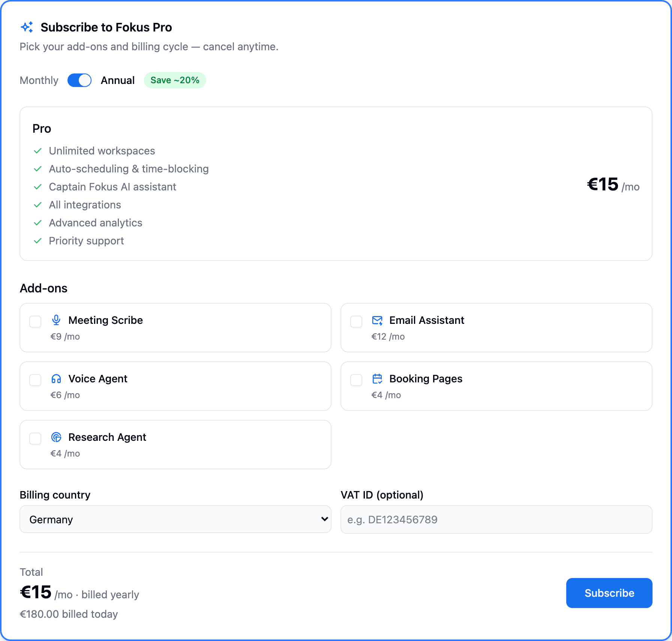Click the VAT ID (optional) label

click(382, 495)
